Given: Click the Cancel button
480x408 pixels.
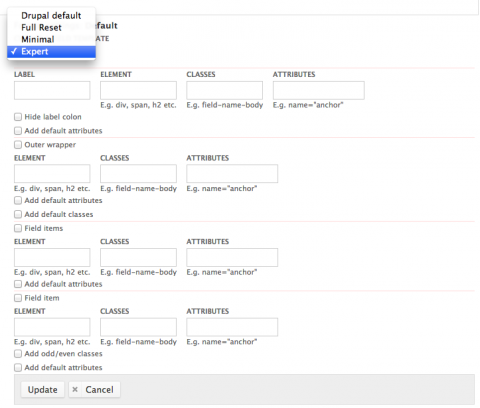Looking at the screenshot, I should click(x=94, y=390).
